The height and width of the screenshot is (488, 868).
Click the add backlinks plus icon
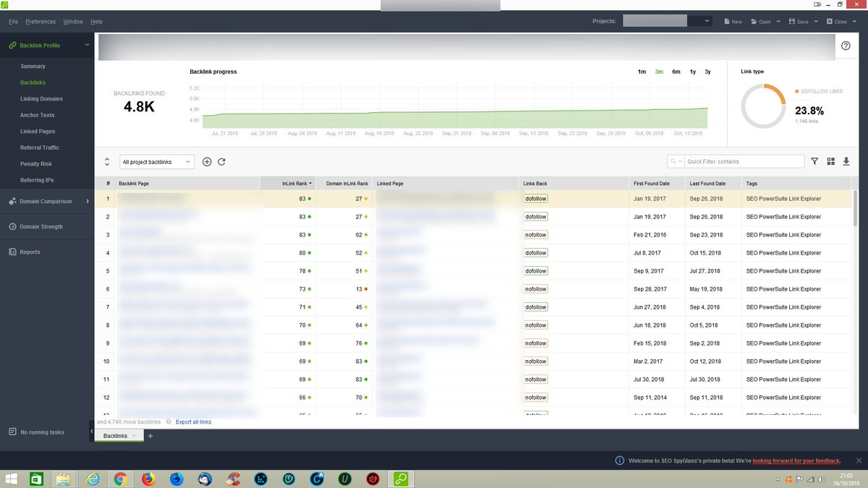pyautogui.click(x=207, y=162)
